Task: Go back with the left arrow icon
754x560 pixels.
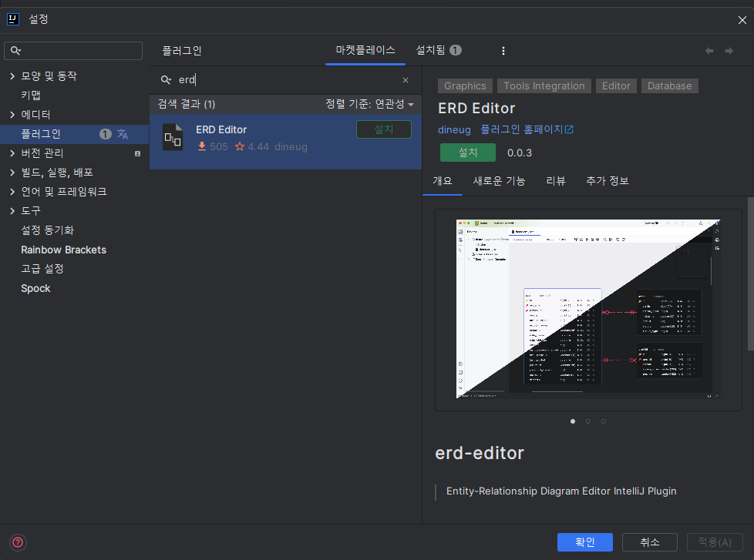Action: click(709, 51)
